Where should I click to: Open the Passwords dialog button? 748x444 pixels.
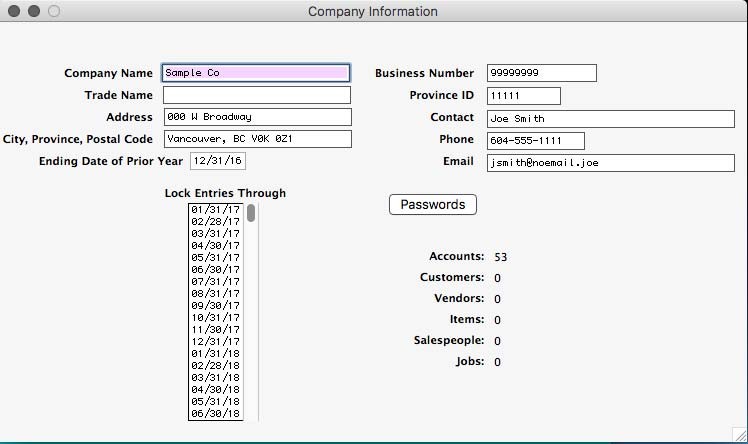432,204
